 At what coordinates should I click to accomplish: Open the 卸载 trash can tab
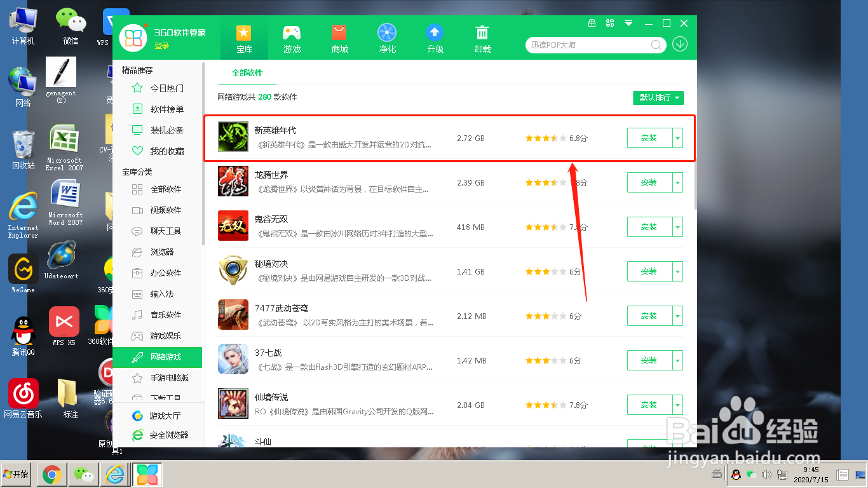click(x=482, y=32)
